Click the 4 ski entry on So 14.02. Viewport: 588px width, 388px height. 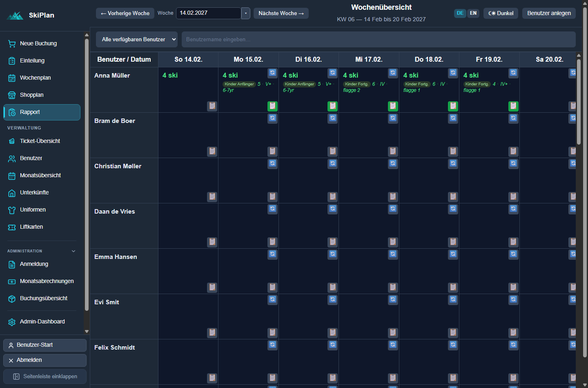coord(170,76)
